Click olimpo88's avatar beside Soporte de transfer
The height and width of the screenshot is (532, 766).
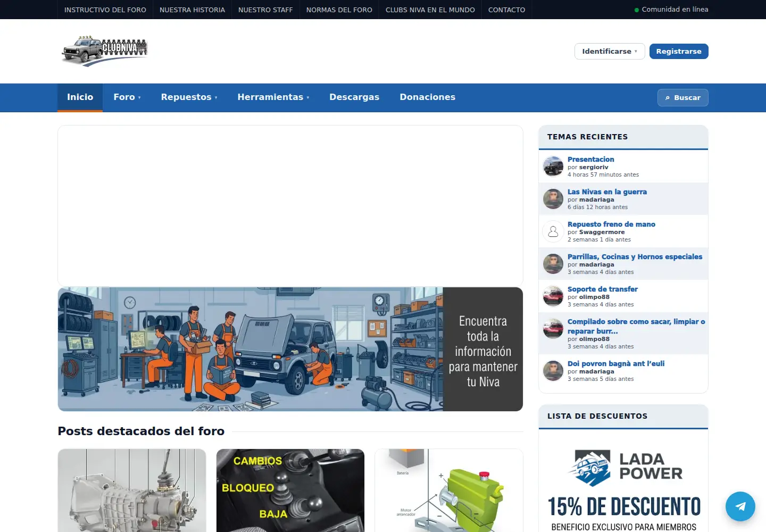pyautogui.click(x=553, y=296)
